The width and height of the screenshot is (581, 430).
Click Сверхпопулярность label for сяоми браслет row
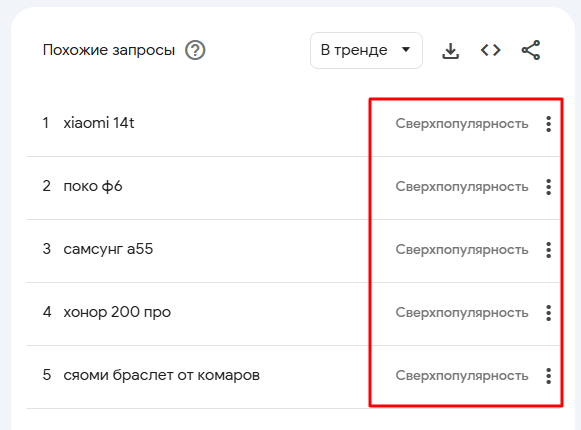pos(462,376)
